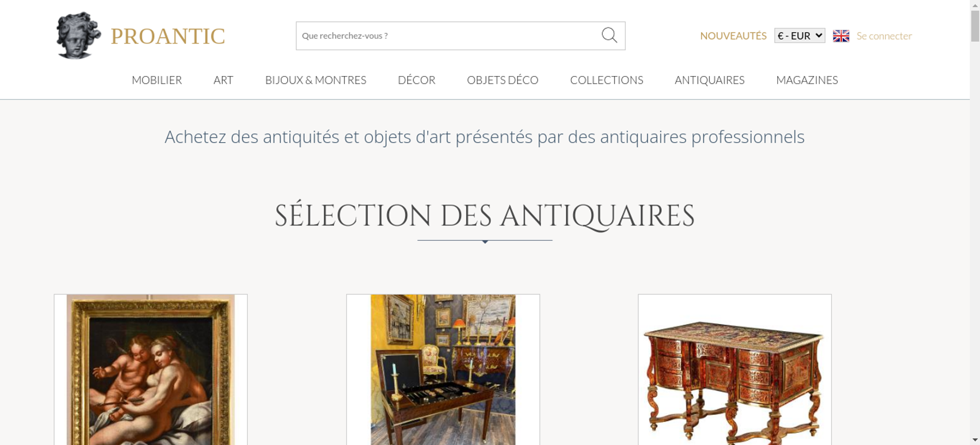This screenshot has height=445, width=980.
Task: Open the cherub painting in gilt frame
Action: pyautogui.click(x=150, y=370)
